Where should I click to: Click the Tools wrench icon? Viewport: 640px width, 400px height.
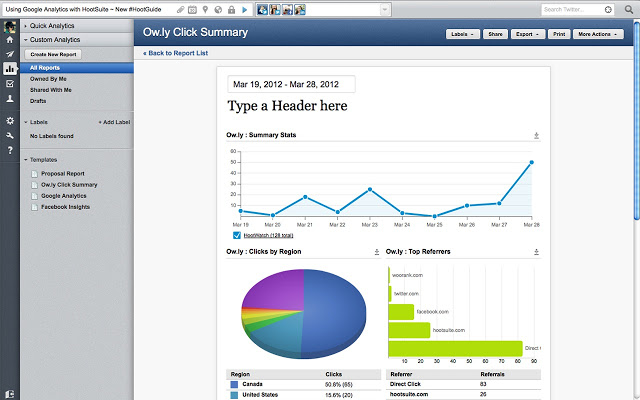coord(10,135)
